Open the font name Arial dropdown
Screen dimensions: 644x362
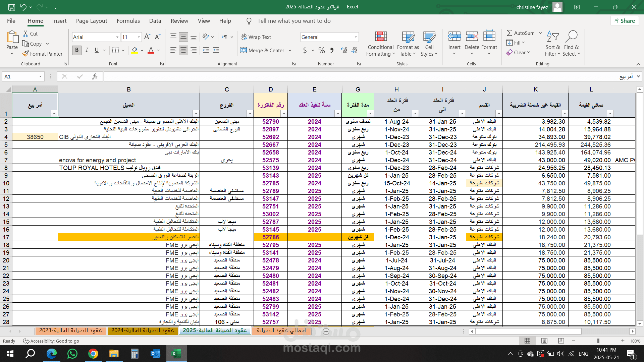pyautogui.click(x=117, y=37)
